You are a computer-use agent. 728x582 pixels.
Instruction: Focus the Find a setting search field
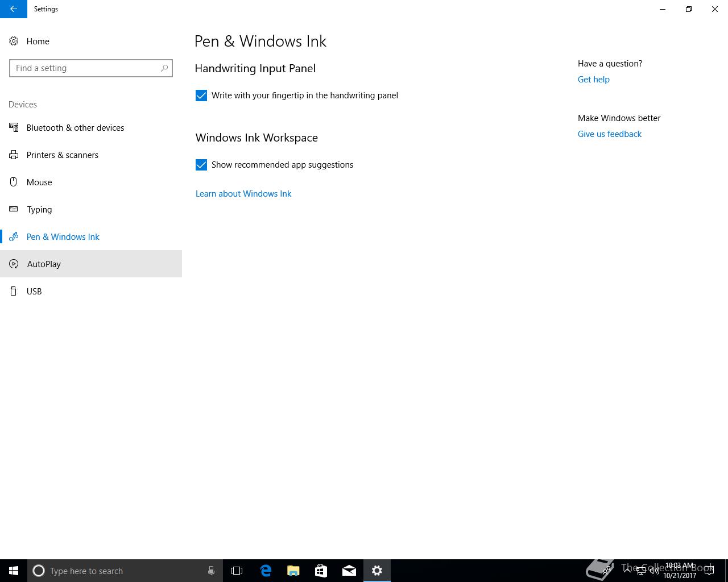91,68
